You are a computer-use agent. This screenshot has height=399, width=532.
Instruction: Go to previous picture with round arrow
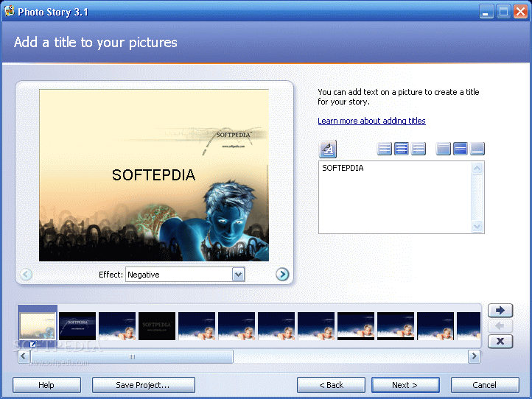[x=26, y=275]
